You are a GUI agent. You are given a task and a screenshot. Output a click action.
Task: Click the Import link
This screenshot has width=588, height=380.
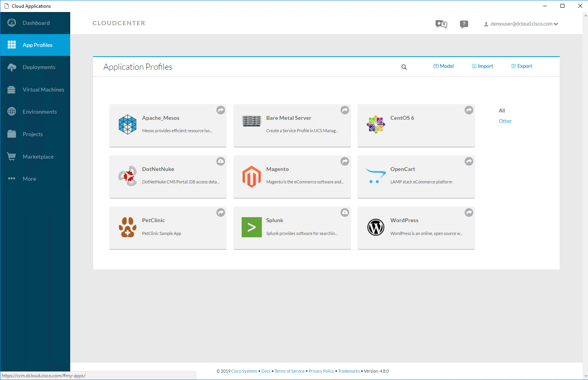pos(483,66)
